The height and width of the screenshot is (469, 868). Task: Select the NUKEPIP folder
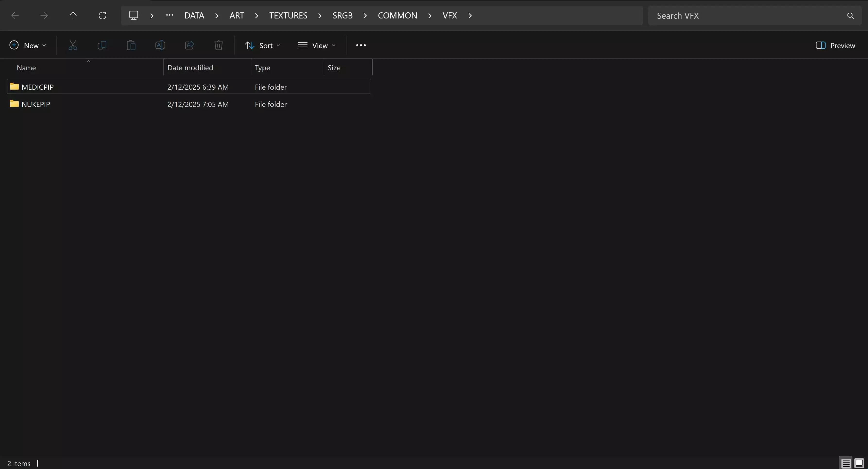36,104
